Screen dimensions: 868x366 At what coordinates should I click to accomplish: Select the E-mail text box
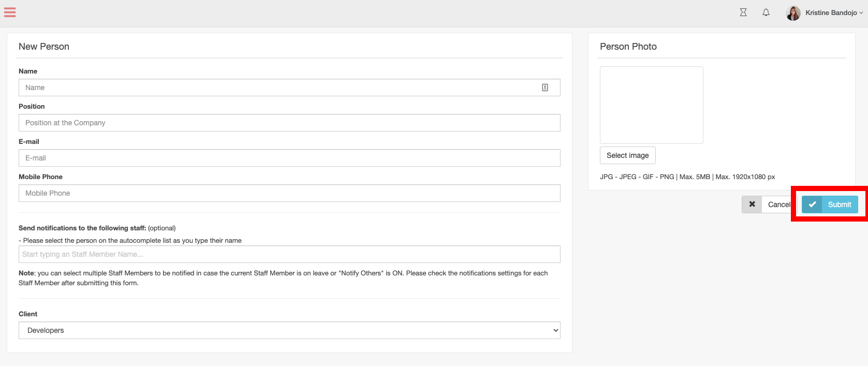pyautogui.click(x=289, y=158)
